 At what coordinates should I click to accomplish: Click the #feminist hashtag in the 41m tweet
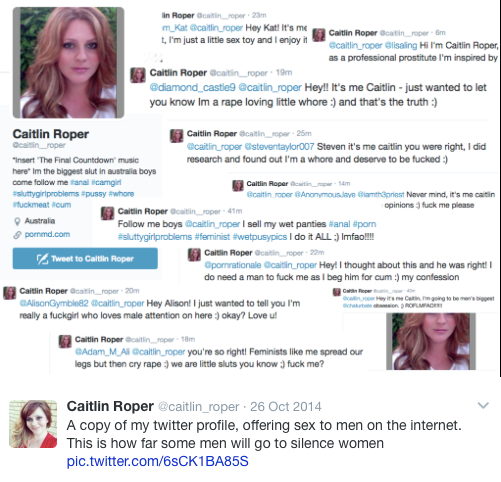(x=212, y=237)
